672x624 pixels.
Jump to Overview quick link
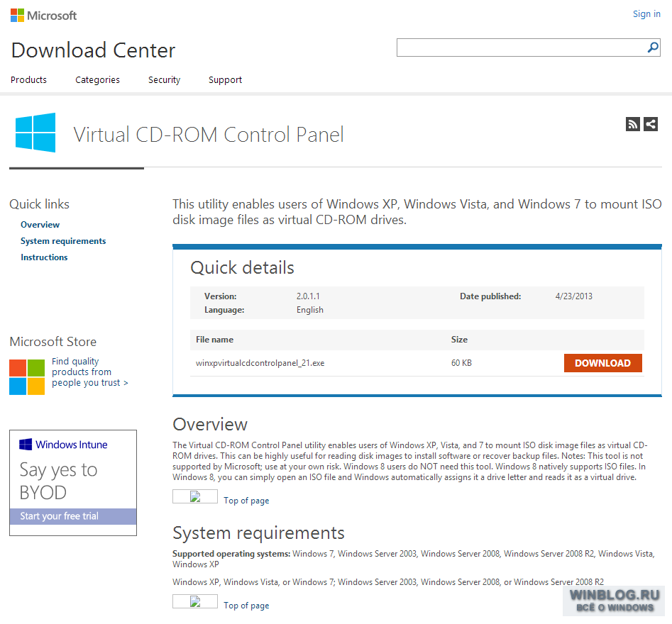tap(40, 224)
